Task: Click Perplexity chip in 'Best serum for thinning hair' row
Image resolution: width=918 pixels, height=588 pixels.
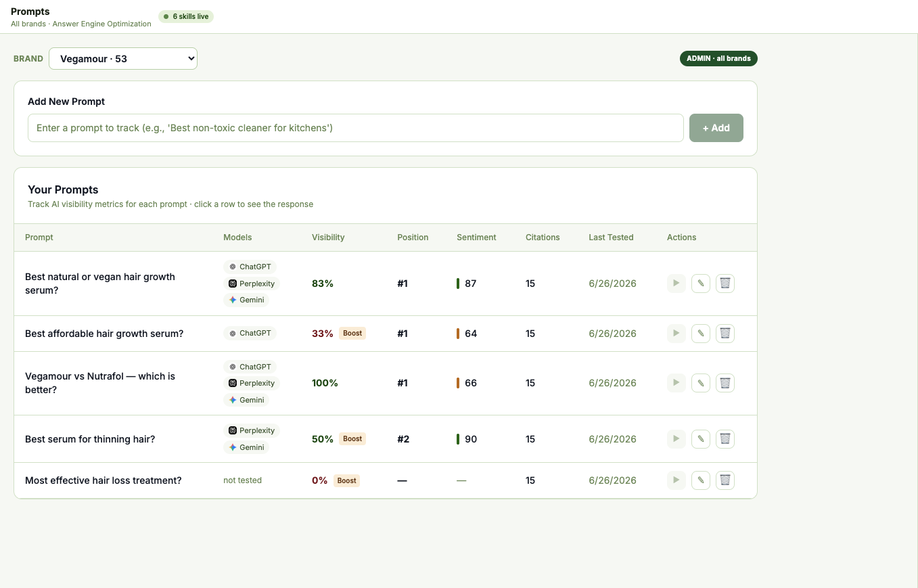Action: click(252, 430)
